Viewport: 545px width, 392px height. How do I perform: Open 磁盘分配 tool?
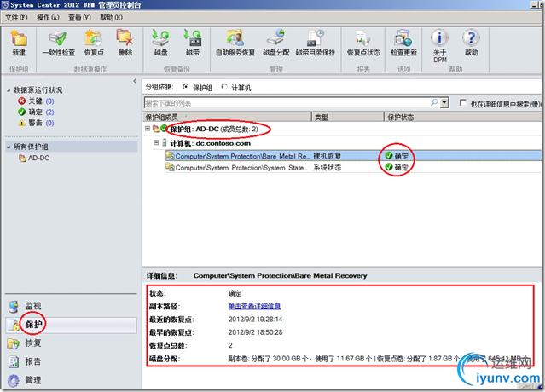[x=276, y=43]
